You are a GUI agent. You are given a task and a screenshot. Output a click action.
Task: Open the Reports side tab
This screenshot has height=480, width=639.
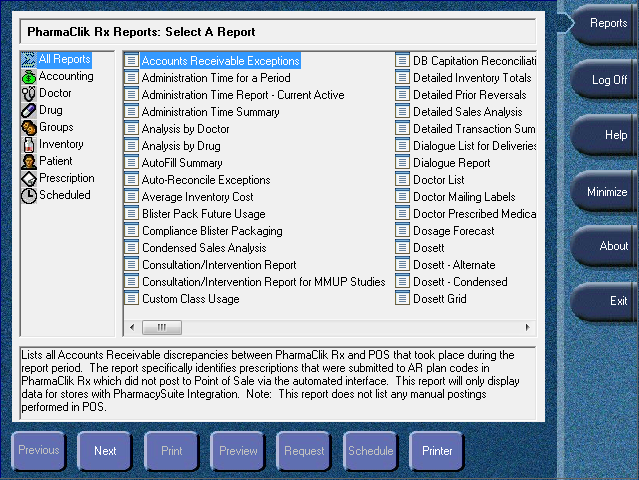(x=604, y=23)
